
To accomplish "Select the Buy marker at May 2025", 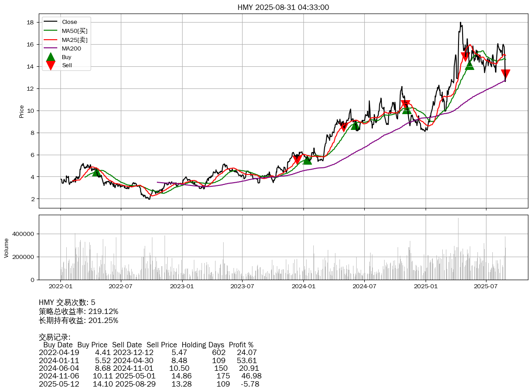I will click(x=469, y=65).
